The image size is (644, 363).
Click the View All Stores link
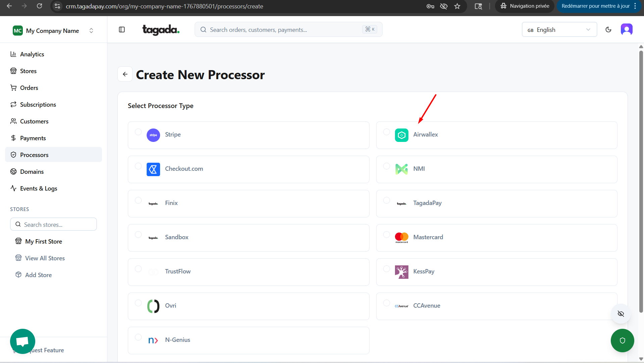45,258
